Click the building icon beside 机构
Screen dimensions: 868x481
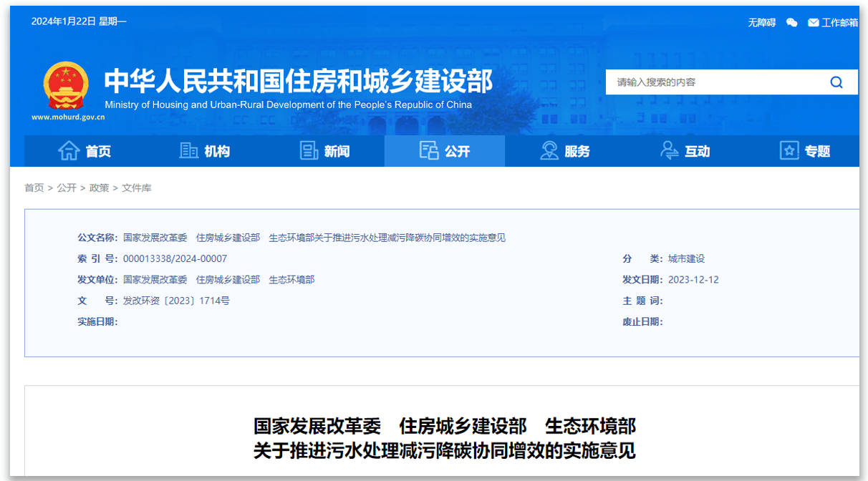189,151
